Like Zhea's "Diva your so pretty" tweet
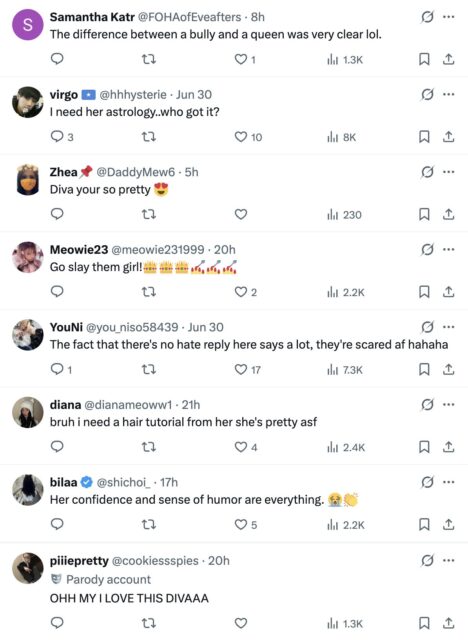This screenshot has height=640, width=468. tap(241, 214)
